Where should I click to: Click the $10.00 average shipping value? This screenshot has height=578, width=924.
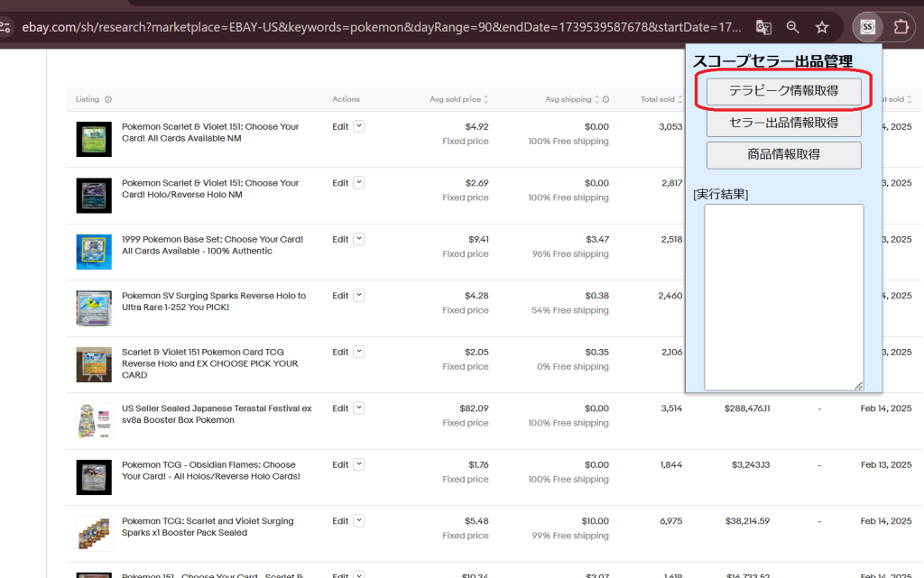pos(596,521)
